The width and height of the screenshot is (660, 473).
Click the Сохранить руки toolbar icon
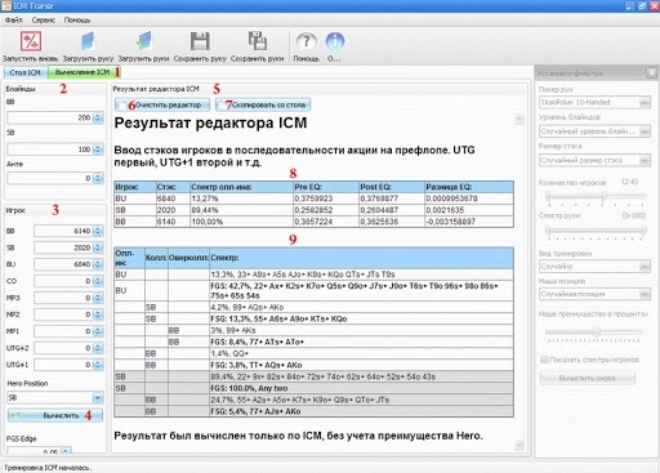click(x=257, y=41)
